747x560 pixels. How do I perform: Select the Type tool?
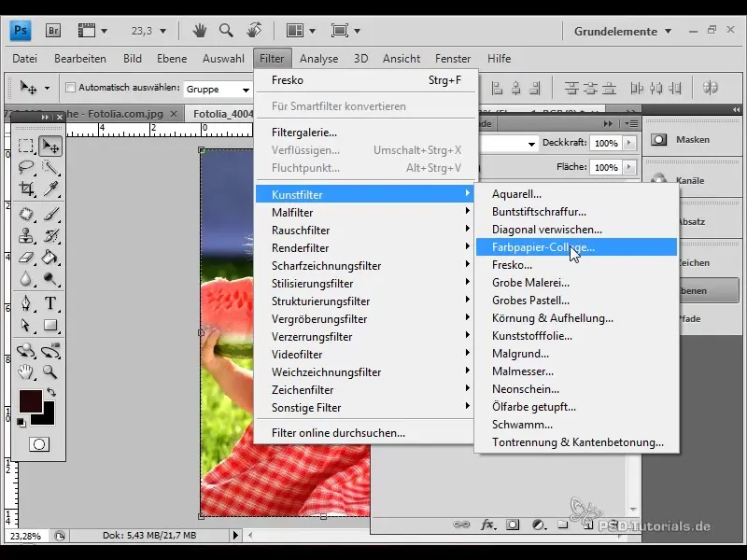[50, 303]
